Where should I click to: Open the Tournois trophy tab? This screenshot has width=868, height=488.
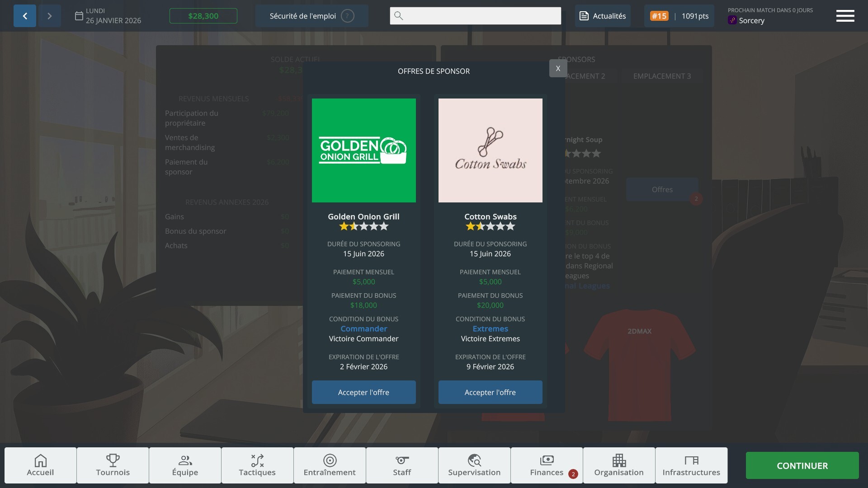coord(113,465)
